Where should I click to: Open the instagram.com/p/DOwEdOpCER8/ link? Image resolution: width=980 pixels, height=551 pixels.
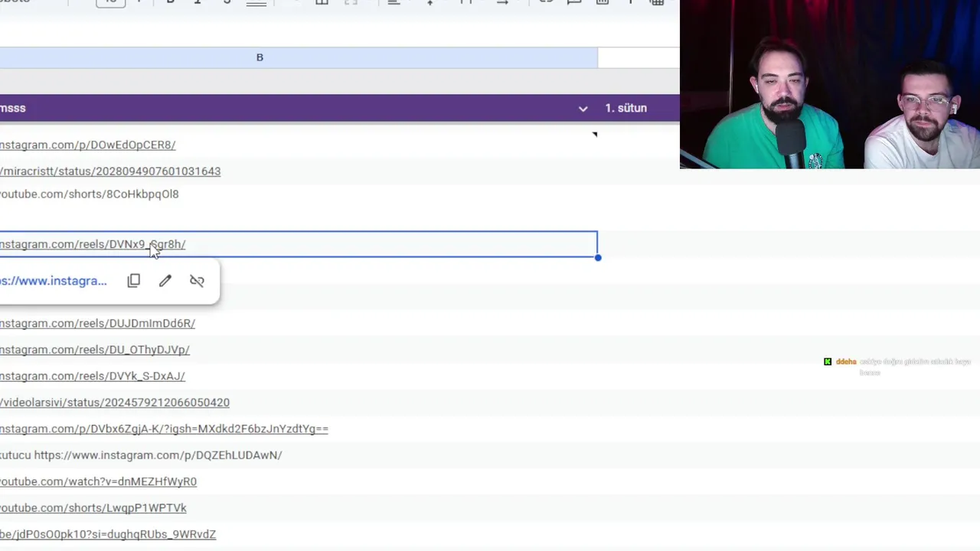(x=88, y=145)
